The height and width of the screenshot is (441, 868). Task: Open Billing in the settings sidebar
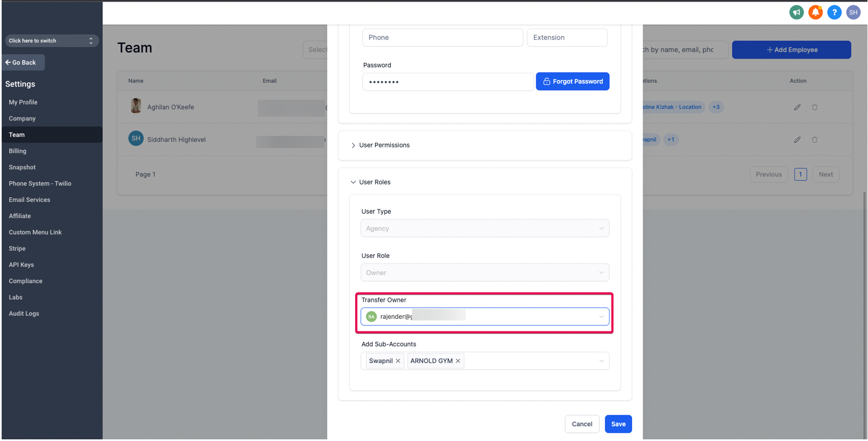tap(18, 151)
